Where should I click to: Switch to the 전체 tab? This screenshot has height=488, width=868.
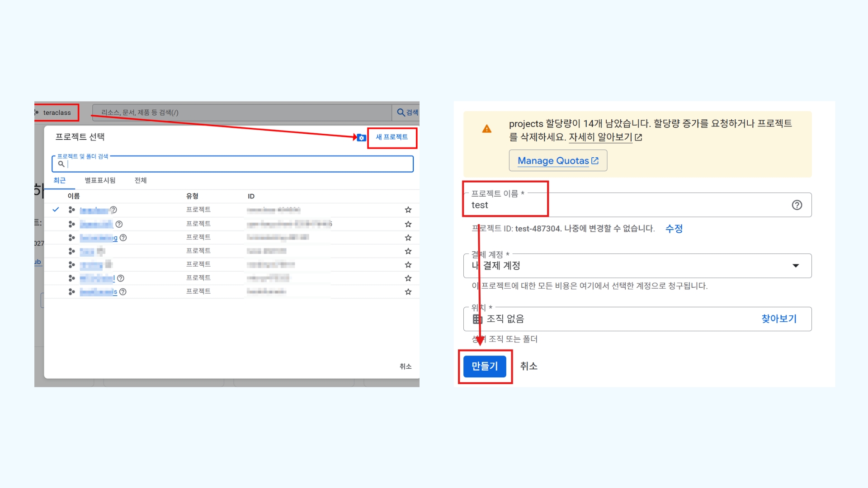click(141, 180)
